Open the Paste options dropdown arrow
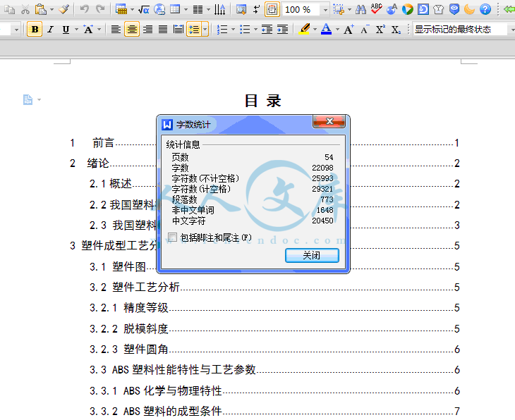Viewport: 515px width, 420px height. [52, 10]
